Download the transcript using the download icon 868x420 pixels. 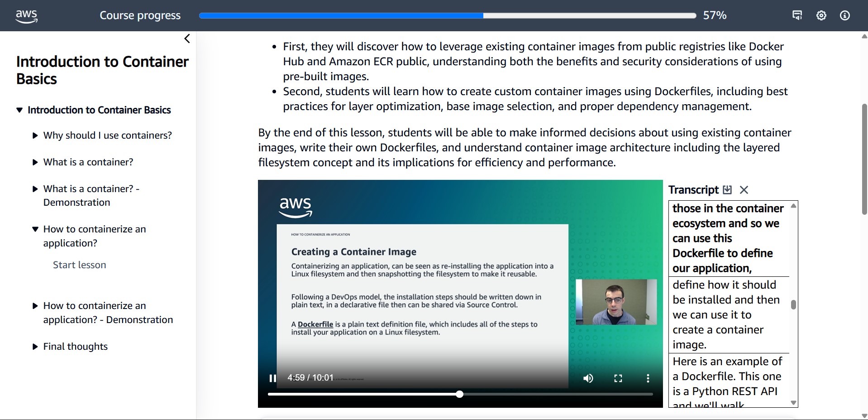pyautogui.click(x=727, y=190)
